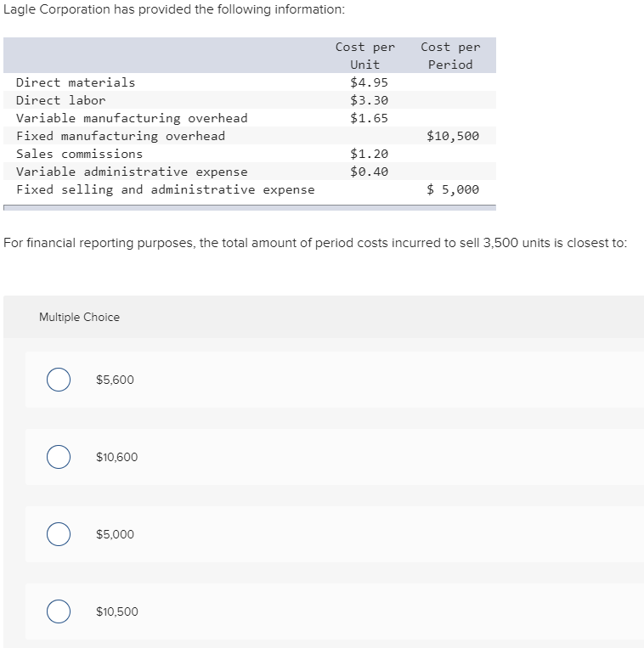Screen dimensions: 644x648
Task: Click the Direct labor row label
Action: point(61,100)
